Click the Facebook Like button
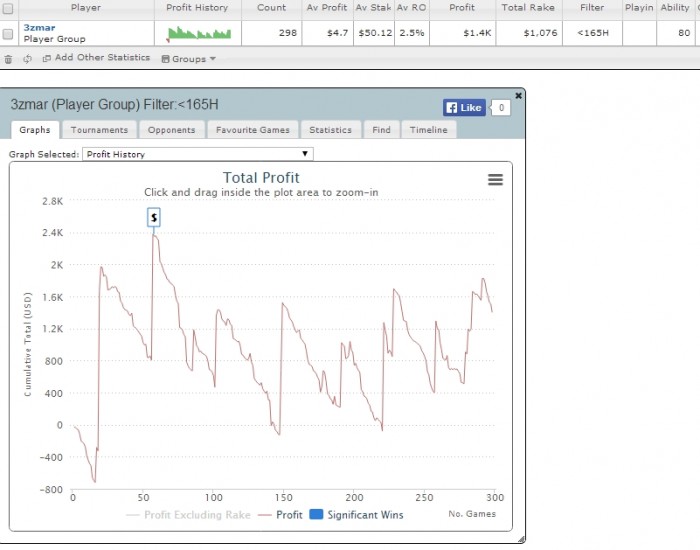 click(464, 108)
